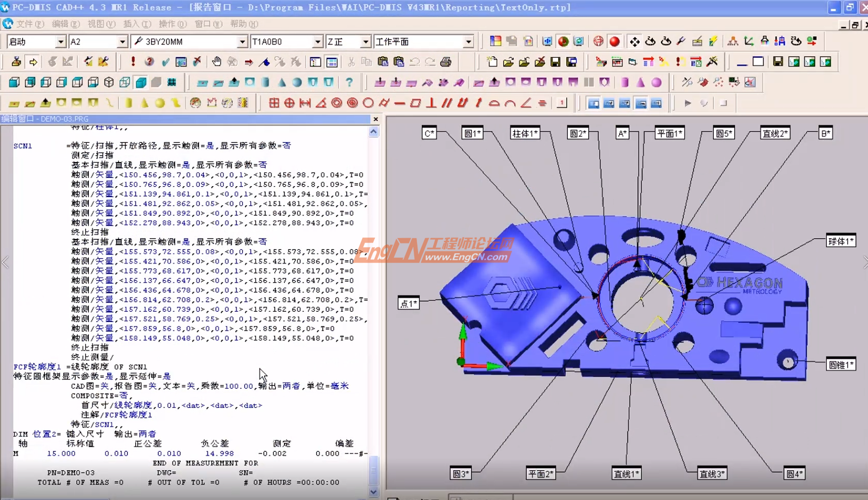Click the 圆1* feature label
Image resolution: width=868 pixels, height=500 pixels.
tap(472, 133)
